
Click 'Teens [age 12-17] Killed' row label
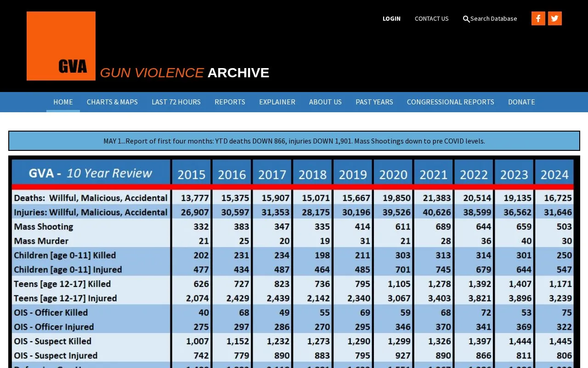[x=62, y=284]
